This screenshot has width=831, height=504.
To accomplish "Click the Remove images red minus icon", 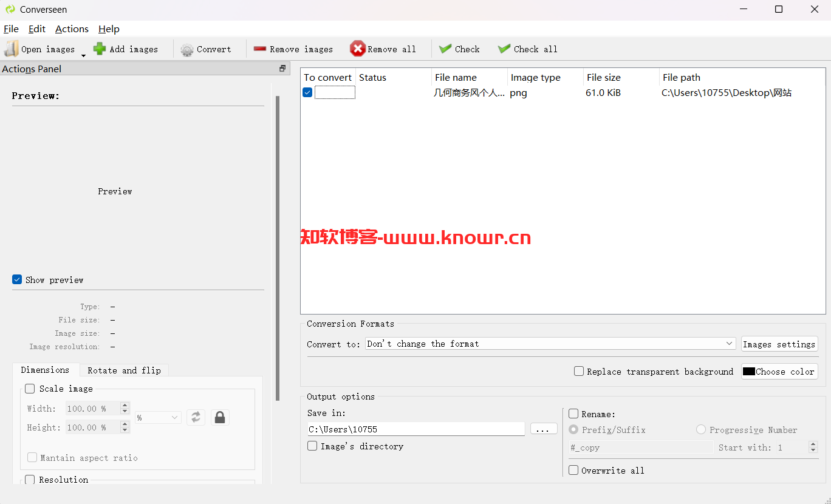I will click(x=260, y=49).
